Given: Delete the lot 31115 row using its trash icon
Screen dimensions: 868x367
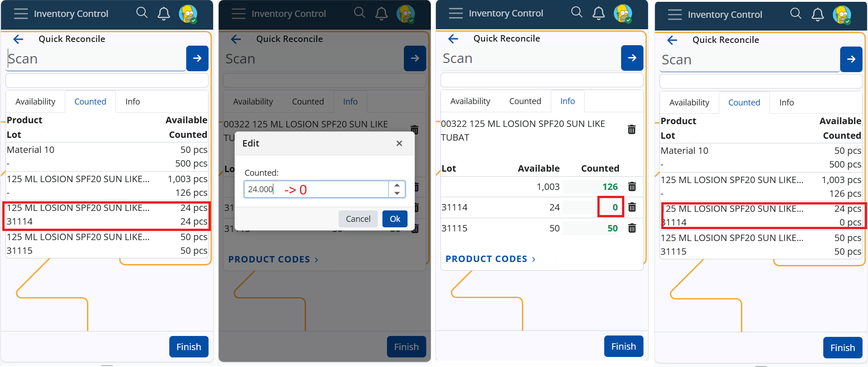Looking at the screenshot, I should pos(632,228).
